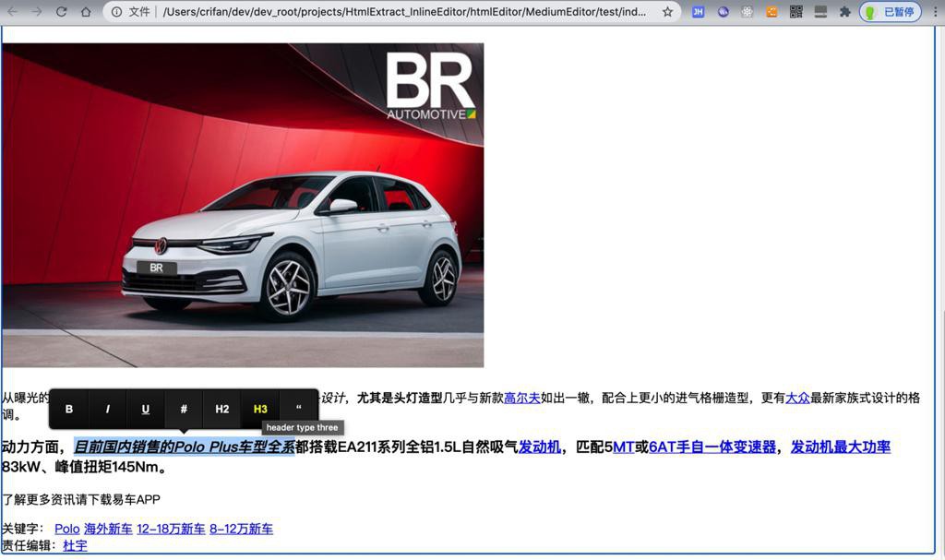
Task: Follow the 大众 link
Action: [x=797, y=398]
